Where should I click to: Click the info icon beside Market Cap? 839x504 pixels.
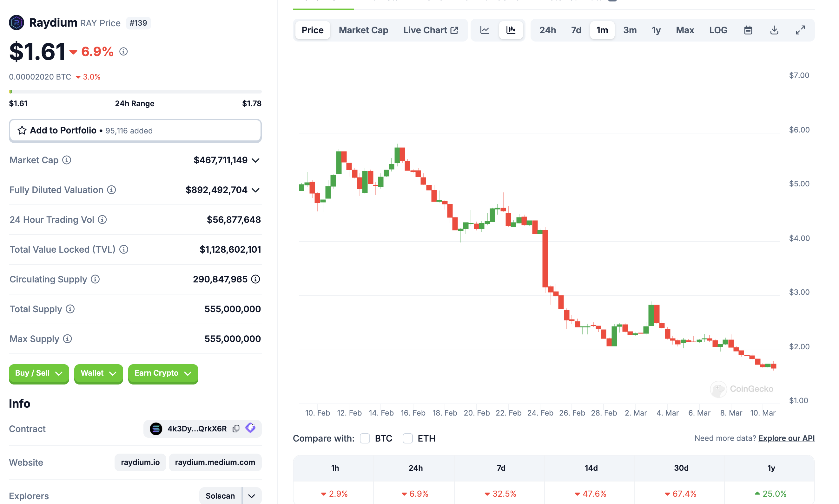(x=67, y=160)
